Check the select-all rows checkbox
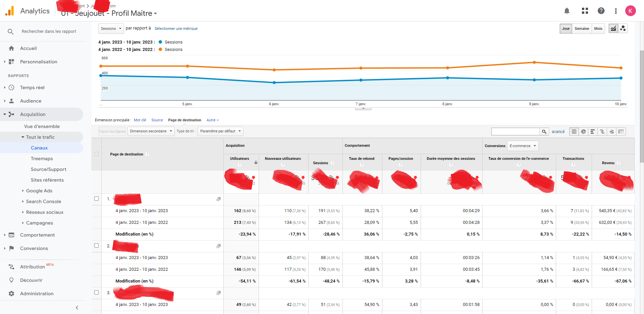The width and height of the screenshot is (644, 314). pos(96,154)
